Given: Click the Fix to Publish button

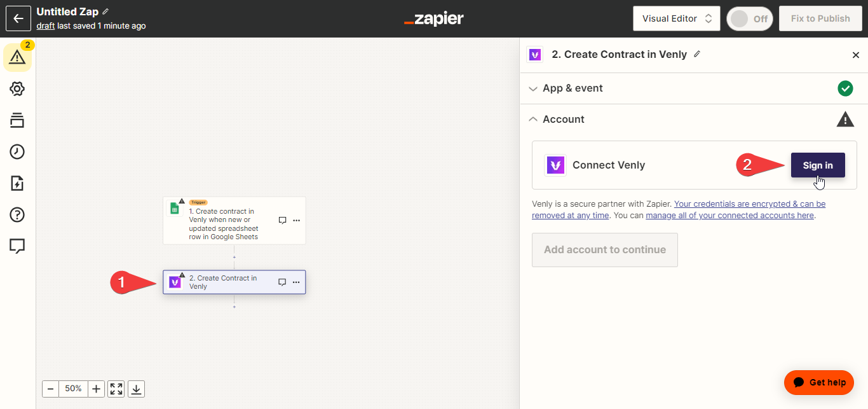Looking at the screenshot, I should (x=820, y=18).
